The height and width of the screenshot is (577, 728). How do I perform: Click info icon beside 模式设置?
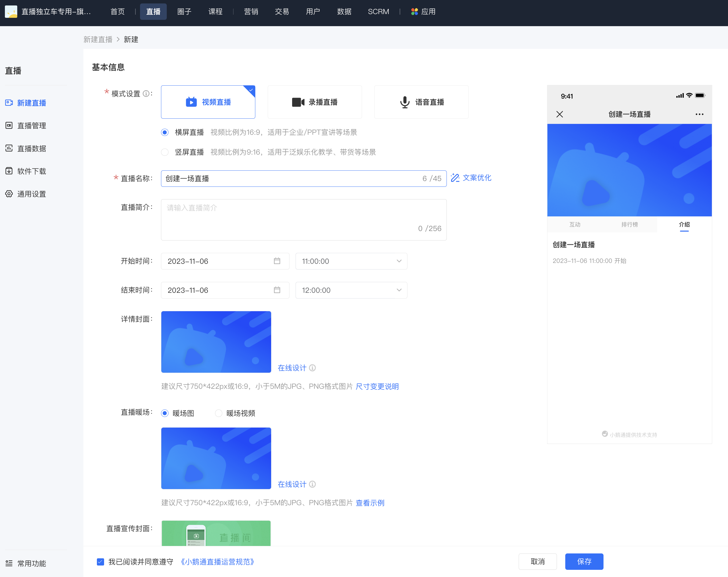coord(146,93)
